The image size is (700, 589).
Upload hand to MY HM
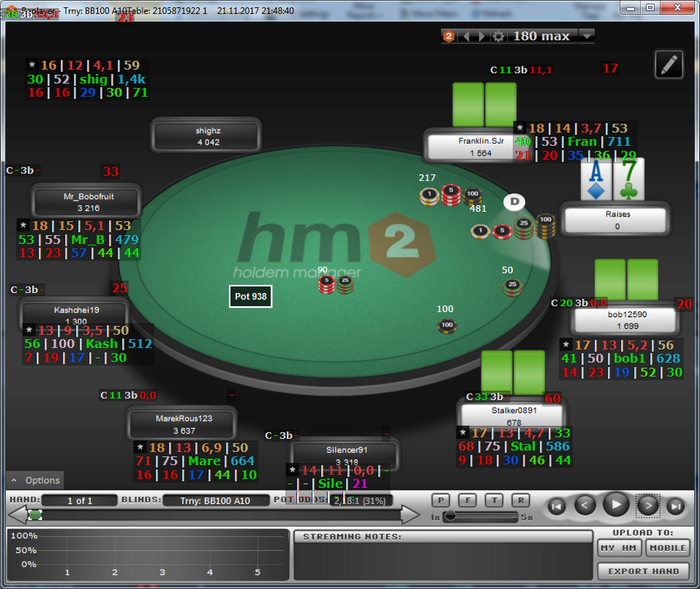point(619,548)
